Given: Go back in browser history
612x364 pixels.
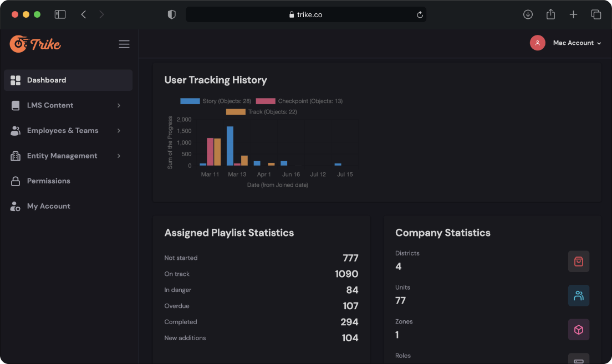Looking at the screenshot, I should [x=84, y=14].
